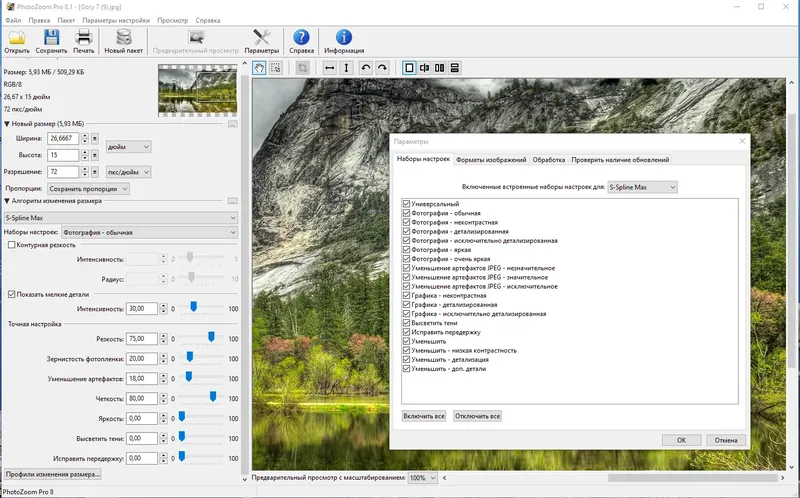Screen dimensions: 800x498
Task: Switch to split preview with divider
Action: [424, 68]
